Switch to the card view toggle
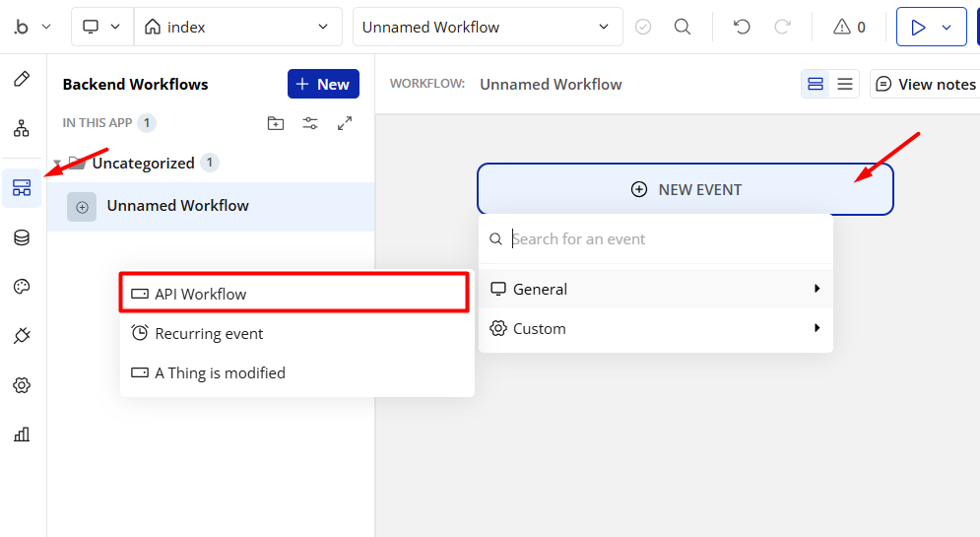Viewport: 980px width, 537px height. pos(816,84)
